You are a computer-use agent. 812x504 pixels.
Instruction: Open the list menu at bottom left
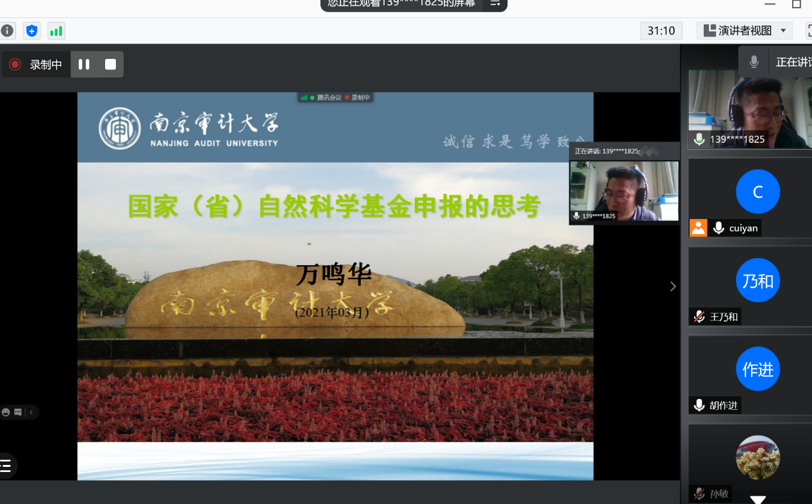6,466
